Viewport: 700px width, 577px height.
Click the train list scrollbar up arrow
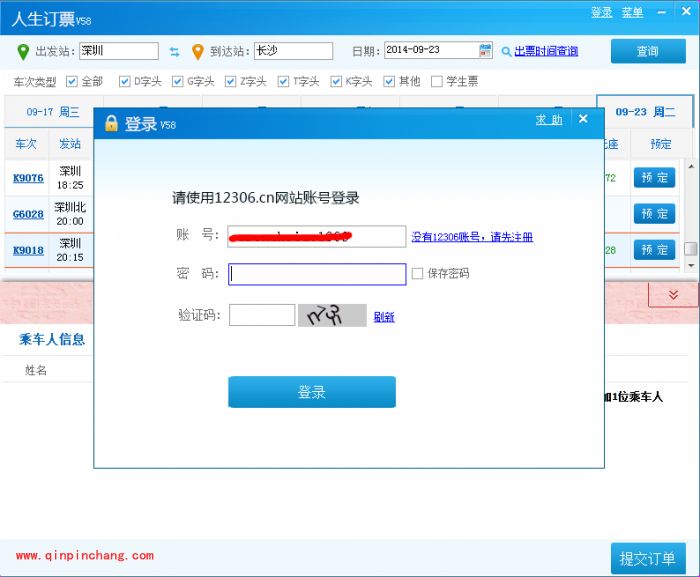point(691,167)
